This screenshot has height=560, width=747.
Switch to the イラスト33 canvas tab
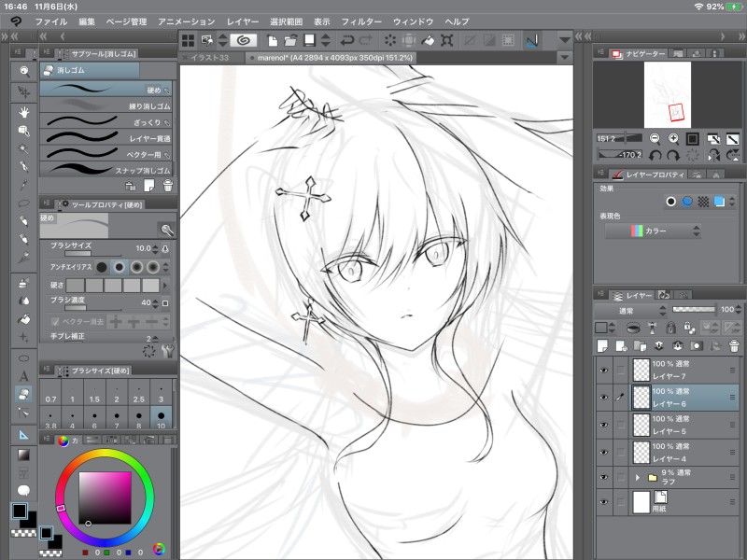(x=208, y=58)
